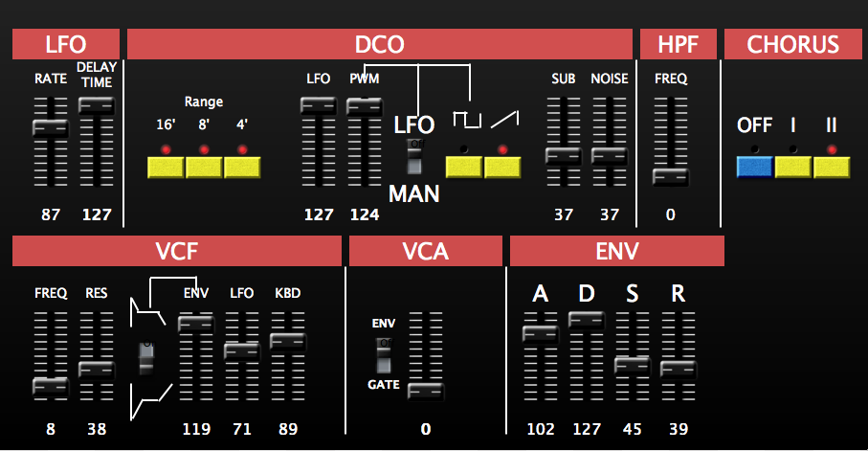Image resolution: width=868 pixels, height=451 pixels.
Task: Click the DCO NOISE slider handle
Action: pos(609,155)
